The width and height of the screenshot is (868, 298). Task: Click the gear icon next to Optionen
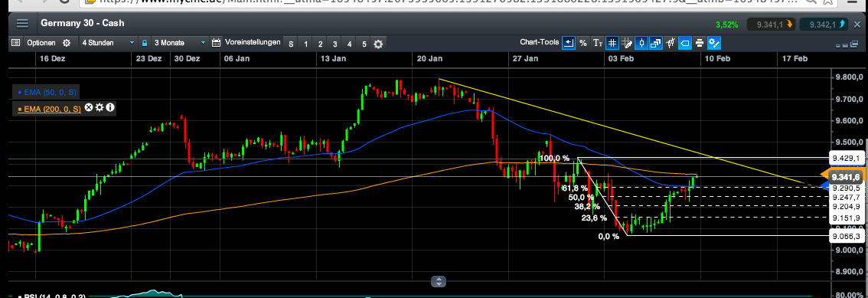point(67,43)
